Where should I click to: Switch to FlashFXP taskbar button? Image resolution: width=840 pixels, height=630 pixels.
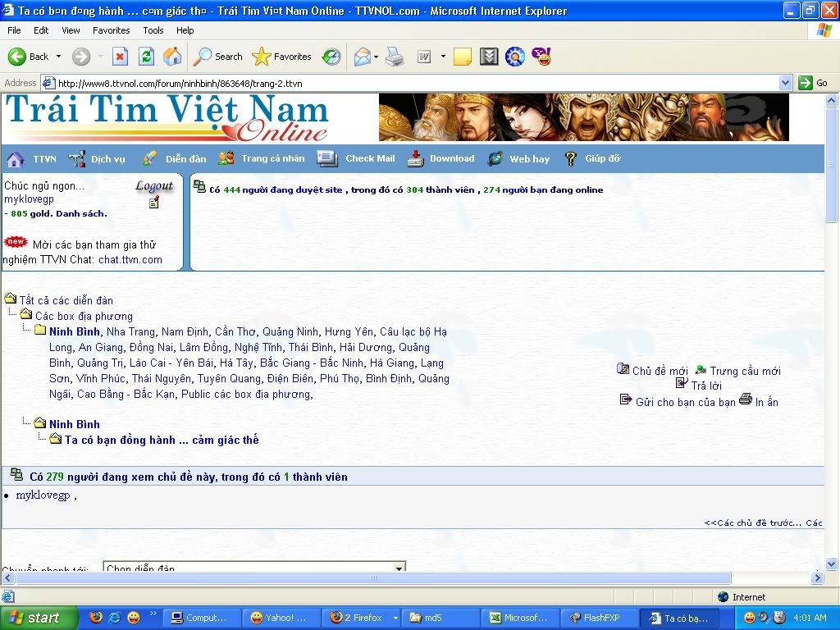pyautogui.click(x=599, y=618)
